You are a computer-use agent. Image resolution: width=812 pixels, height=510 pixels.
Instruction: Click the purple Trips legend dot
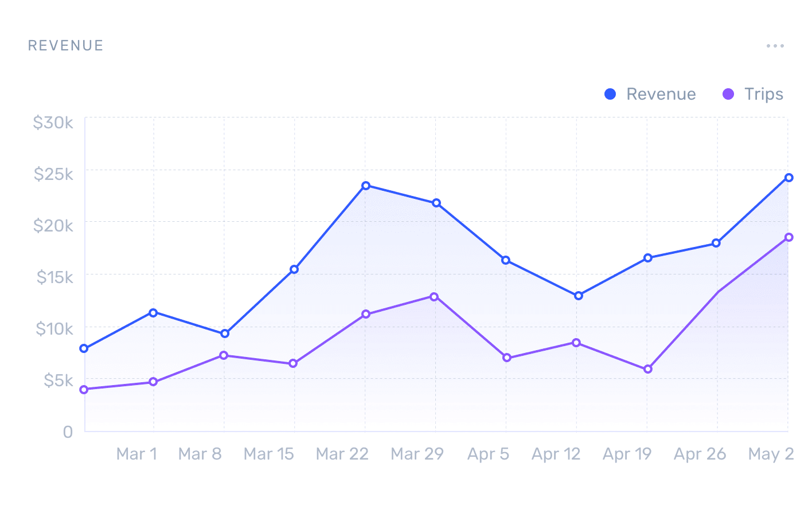(x=728, y=94)
